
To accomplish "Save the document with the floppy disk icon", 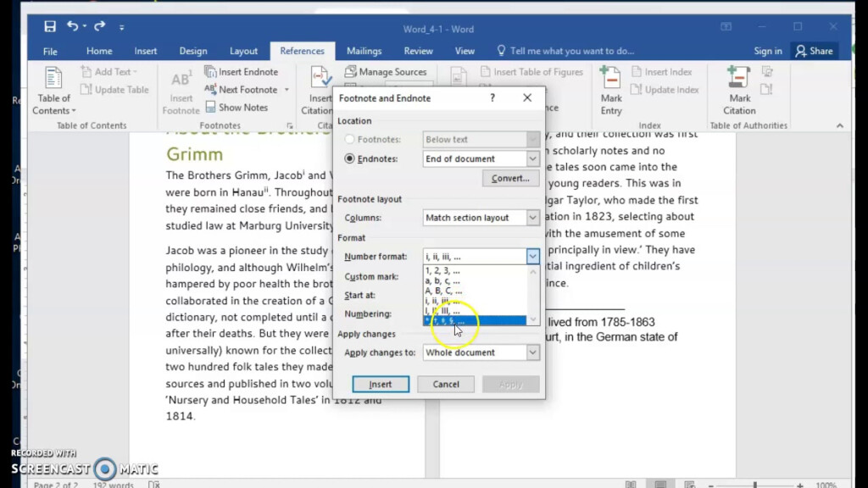I will pyautogui.click(x=50, y=26).
